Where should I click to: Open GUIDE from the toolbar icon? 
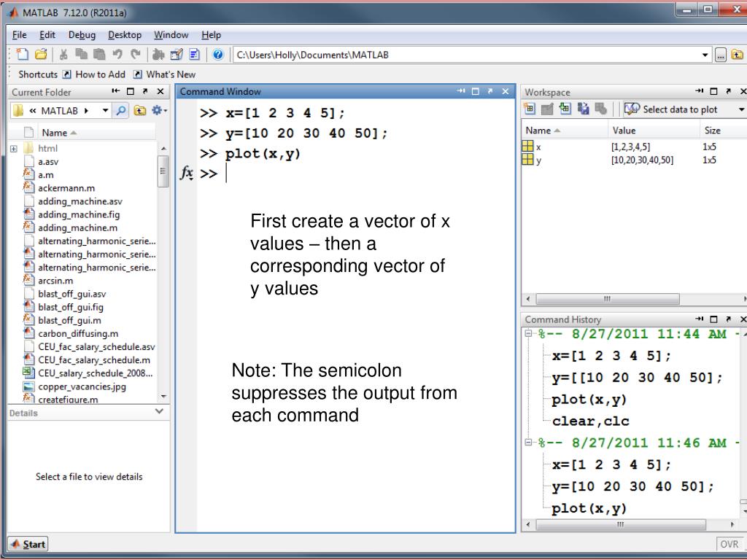click(x=177, y=55)
